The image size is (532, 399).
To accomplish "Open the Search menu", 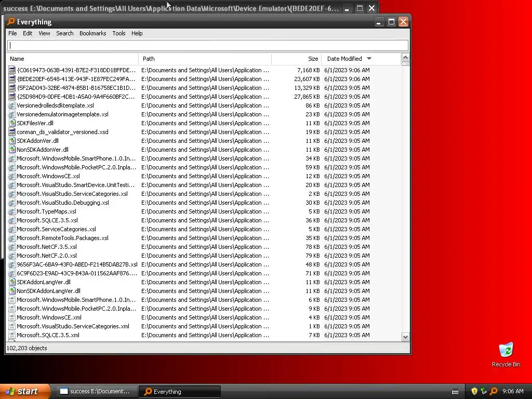I will tap(65, 33).
